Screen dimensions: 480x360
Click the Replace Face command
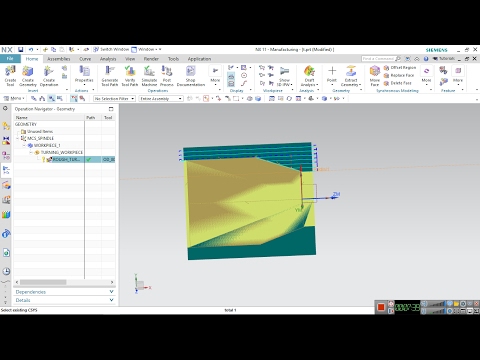[399, 75]
